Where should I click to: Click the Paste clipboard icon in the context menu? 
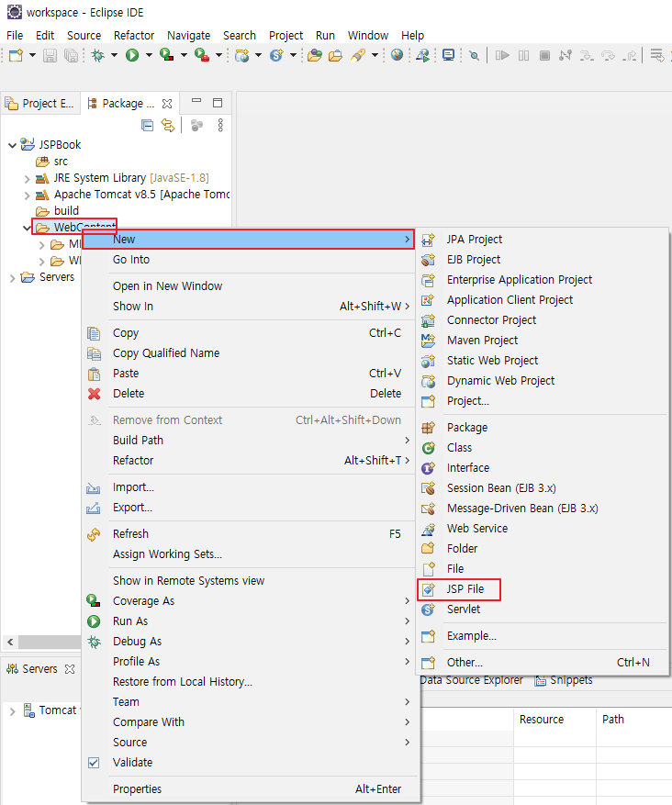click(94, 374)
